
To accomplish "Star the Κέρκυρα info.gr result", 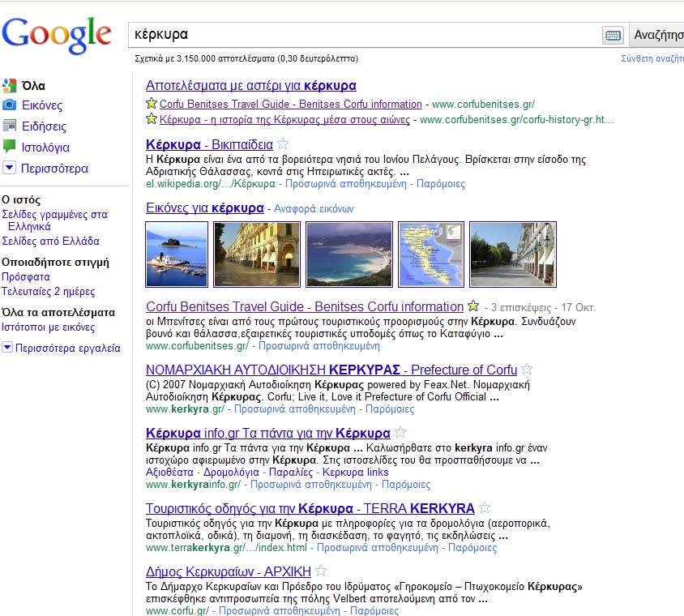I will click(x=400, y=432).
